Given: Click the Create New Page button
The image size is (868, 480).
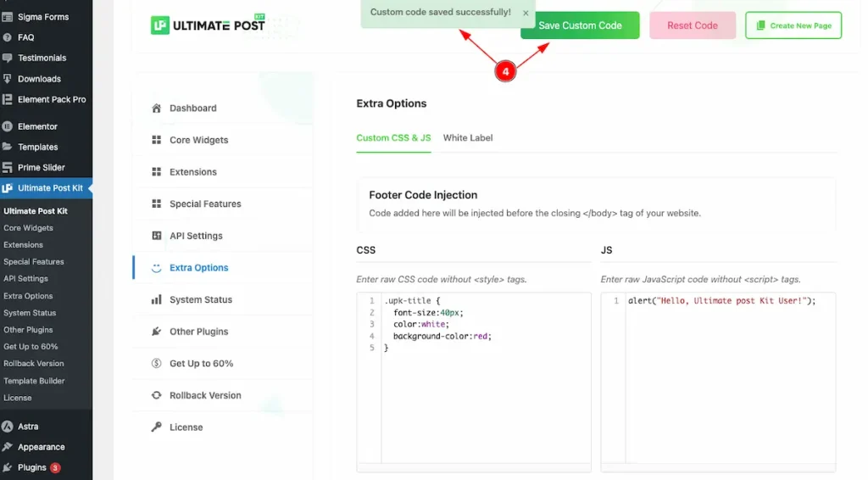Looking at the screenshot, I should click(x=793, y=25).
